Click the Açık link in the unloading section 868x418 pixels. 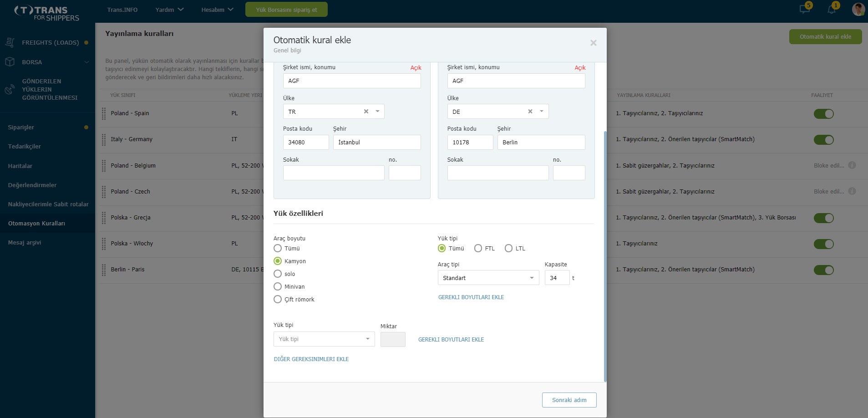580,68
